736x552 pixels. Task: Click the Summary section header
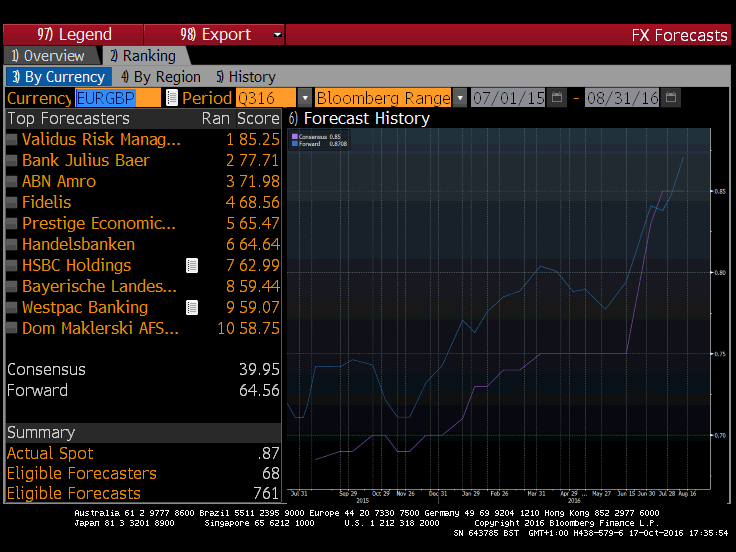143,432
